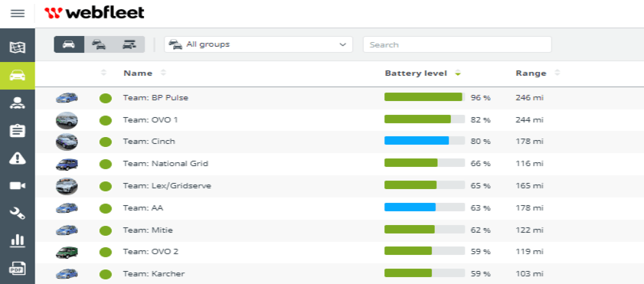This screenshot has width=644, height=284.
Task: Open Team: OVO 1 vehicle
Action: [150, 120]
